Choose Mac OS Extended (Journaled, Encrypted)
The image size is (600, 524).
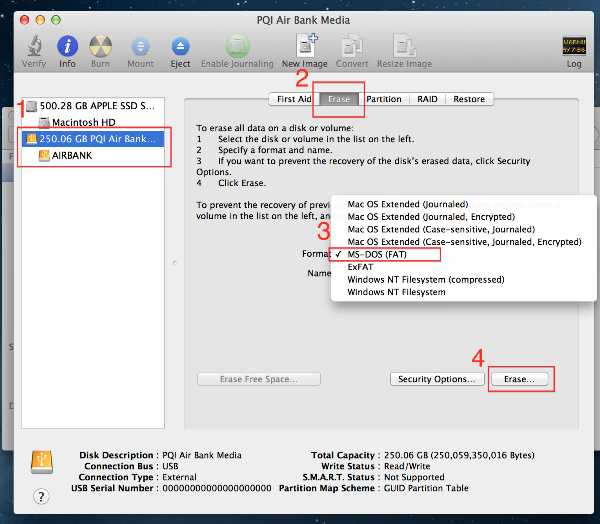(x=463, y=217)
